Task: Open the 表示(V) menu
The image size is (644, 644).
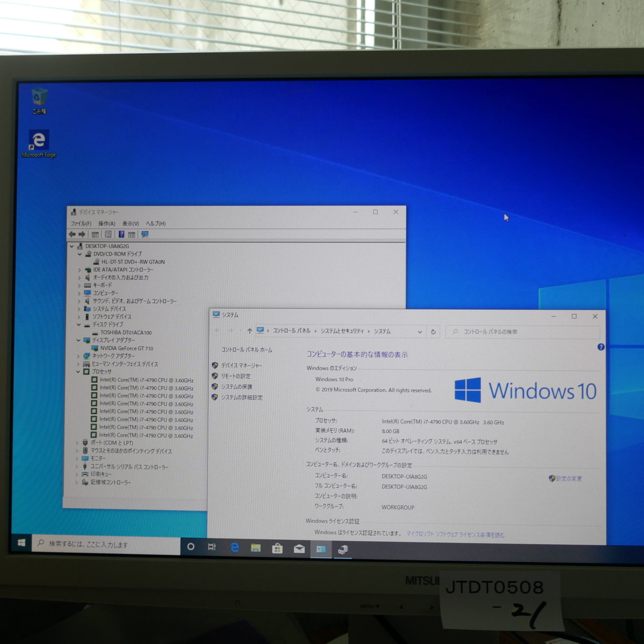Action: pyautogui.click(x=130, y=223)
